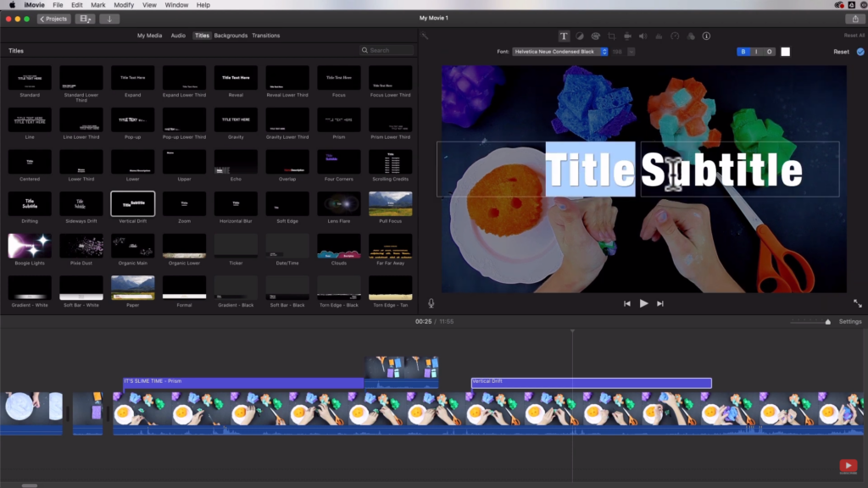The width and height of the screenshot is (868, 488).
Task: Open the Volume adjustment tool
Action: 643,36
